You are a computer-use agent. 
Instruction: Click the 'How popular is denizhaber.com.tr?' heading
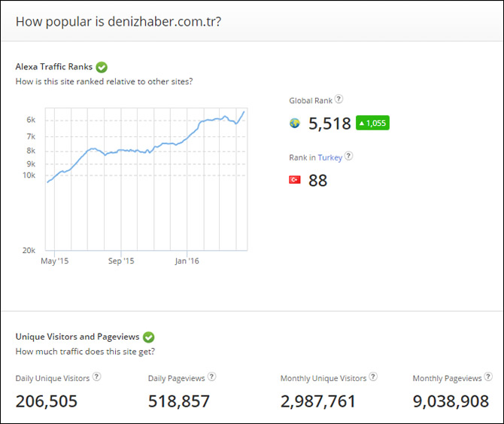coord(118,21)
